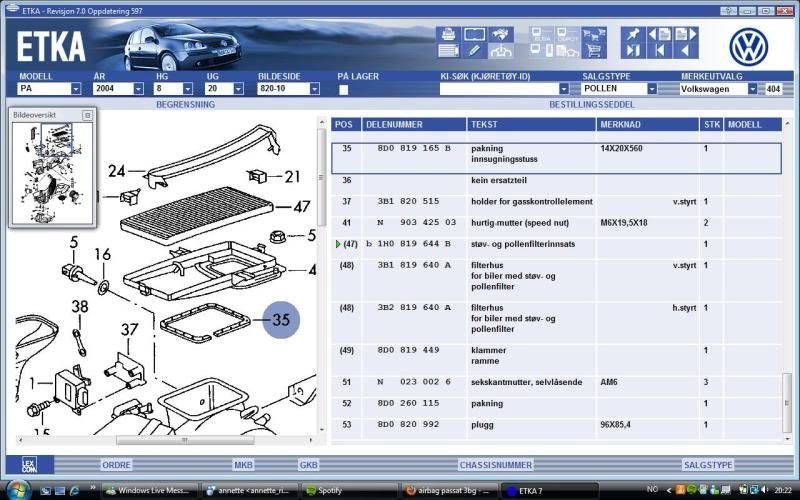Click the pencil edit icon
The height and width of the screenshot is (500, 800).
tap(474, 50)
